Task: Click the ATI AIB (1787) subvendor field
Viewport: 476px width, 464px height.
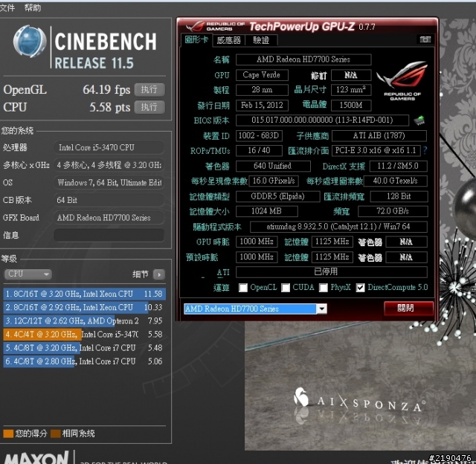Action: click(379, 135)
